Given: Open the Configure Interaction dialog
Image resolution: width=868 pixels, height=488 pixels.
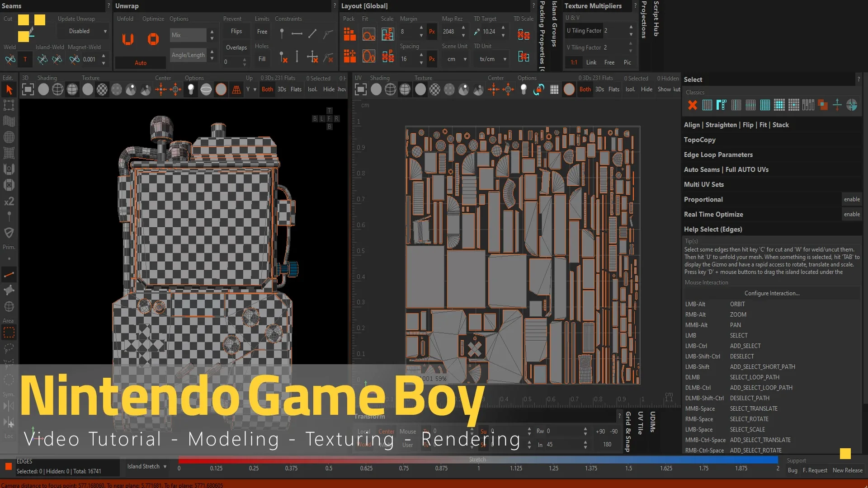Looking at the screenshot, I should click(x=772, y=293).
